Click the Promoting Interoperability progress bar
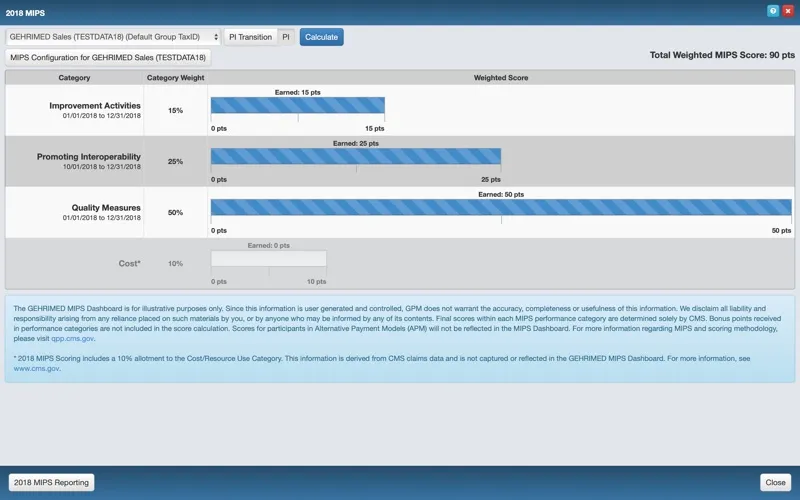Screen dimensions: 800x500 click(x=356, y=156)
